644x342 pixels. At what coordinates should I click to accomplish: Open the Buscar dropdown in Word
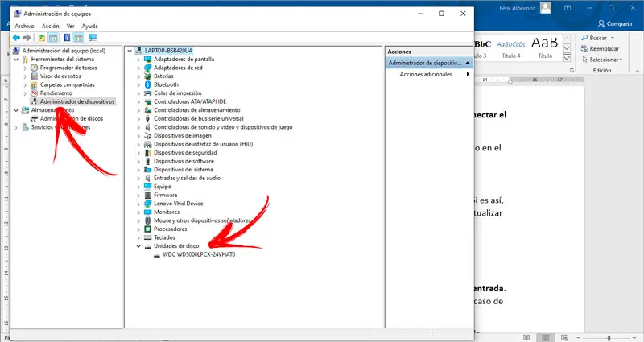(613, 38)
